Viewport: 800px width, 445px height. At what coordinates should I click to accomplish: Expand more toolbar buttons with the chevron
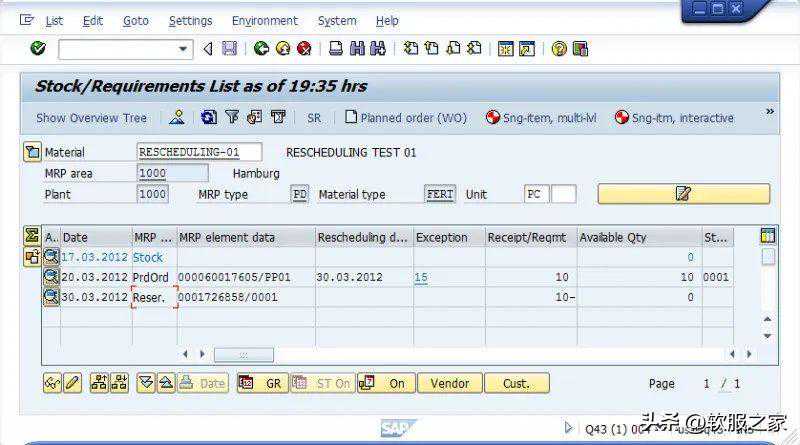(x=769, y=112)
